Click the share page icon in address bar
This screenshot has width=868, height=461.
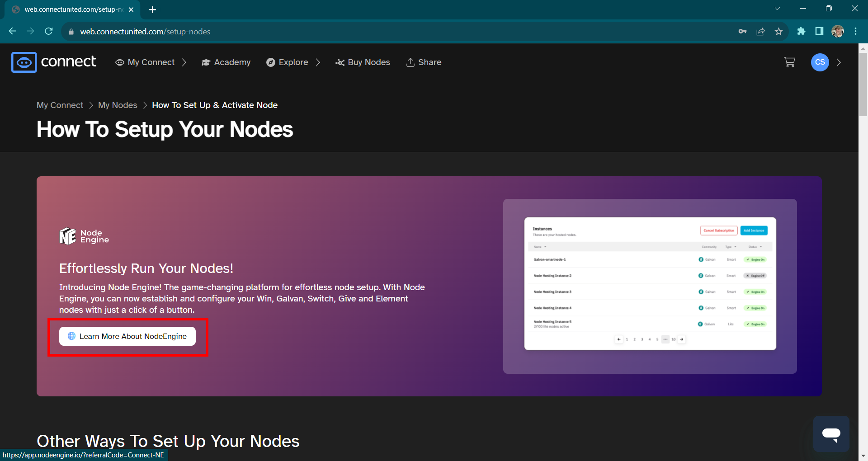coord(761,31)
